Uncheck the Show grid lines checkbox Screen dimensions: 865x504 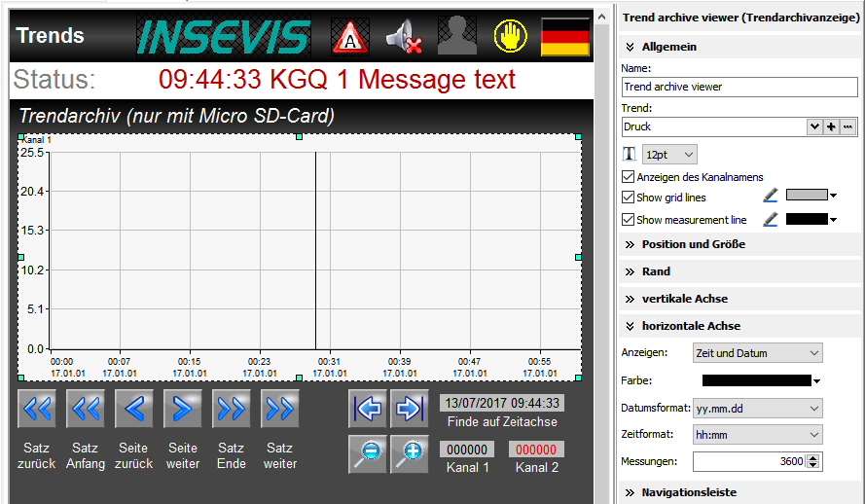(x=628, y=198)
